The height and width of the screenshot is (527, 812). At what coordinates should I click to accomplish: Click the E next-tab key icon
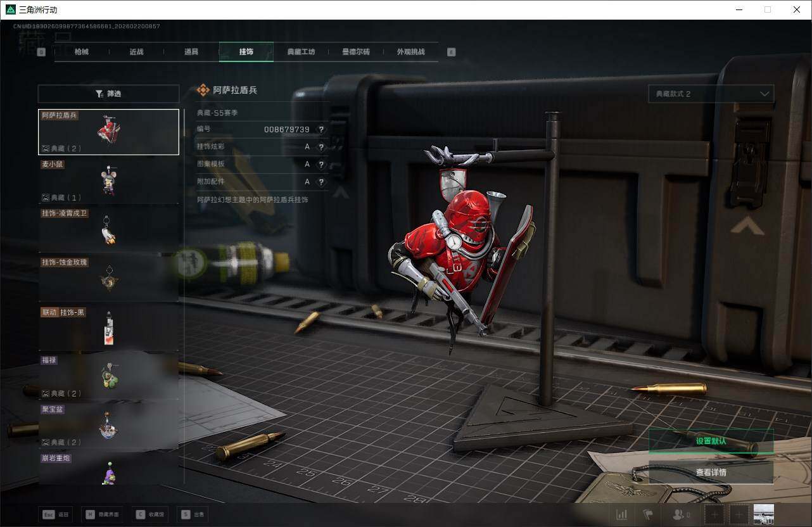[451, 52]
